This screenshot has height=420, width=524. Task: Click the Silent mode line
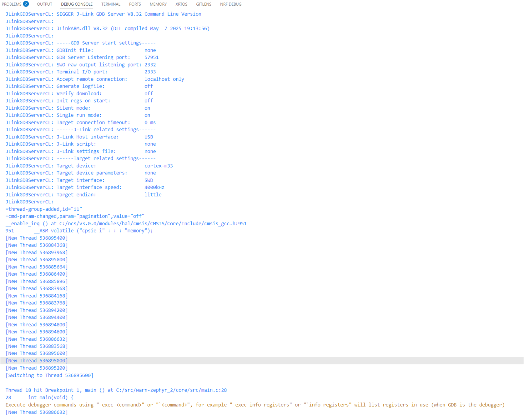tap(78, 108)
